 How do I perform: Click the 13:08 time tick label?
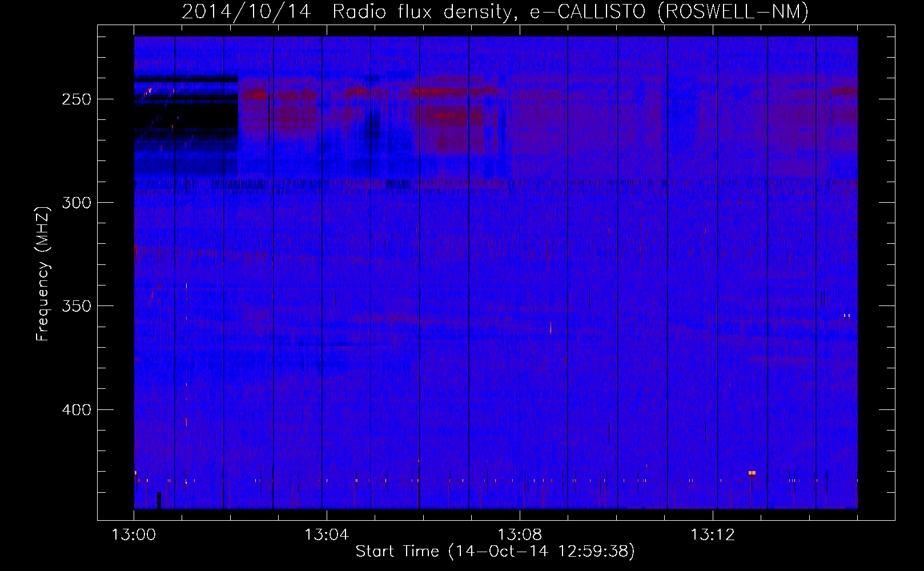coord(520,535)
